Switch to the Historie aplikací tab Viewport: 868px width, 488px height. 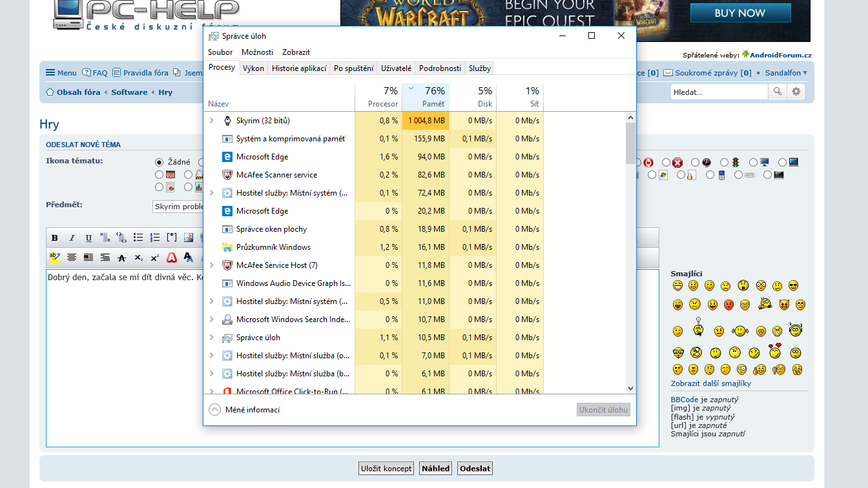coord(299,68)
